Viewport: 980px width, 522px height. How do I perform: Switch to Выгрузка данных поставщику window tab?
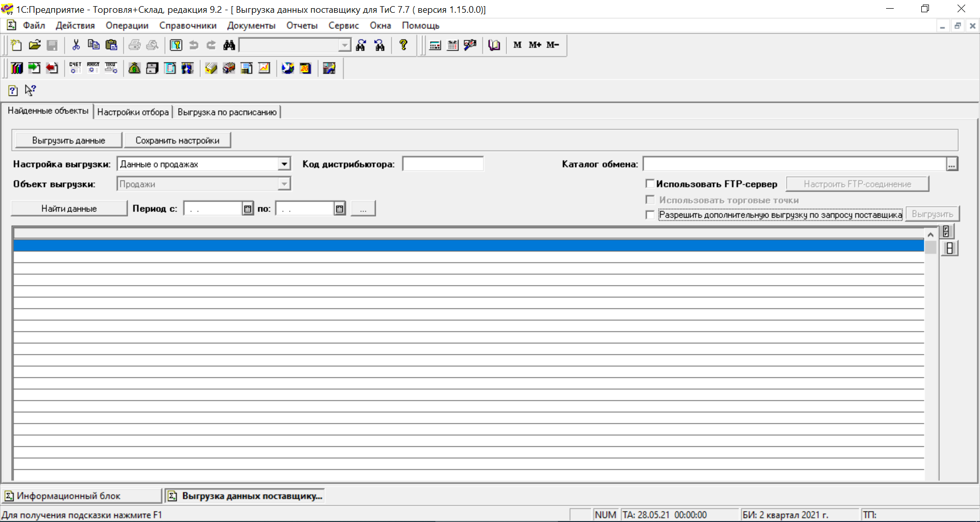coord(245,496)
